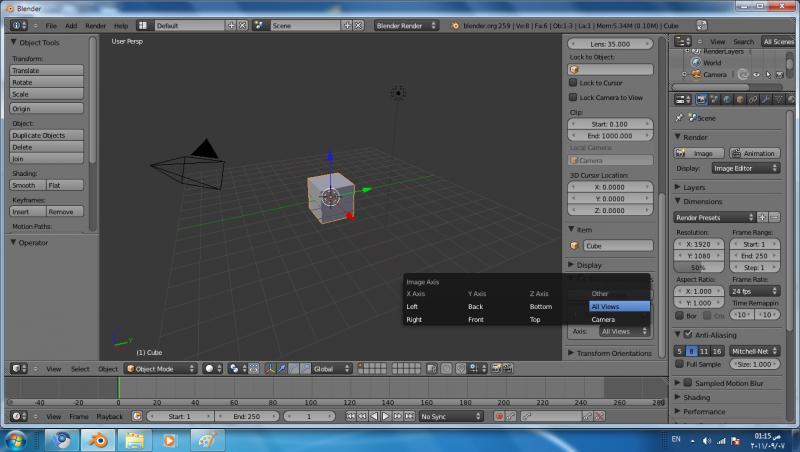
Task: Click the properties editor type icon
Action: (x=682, y=99)
